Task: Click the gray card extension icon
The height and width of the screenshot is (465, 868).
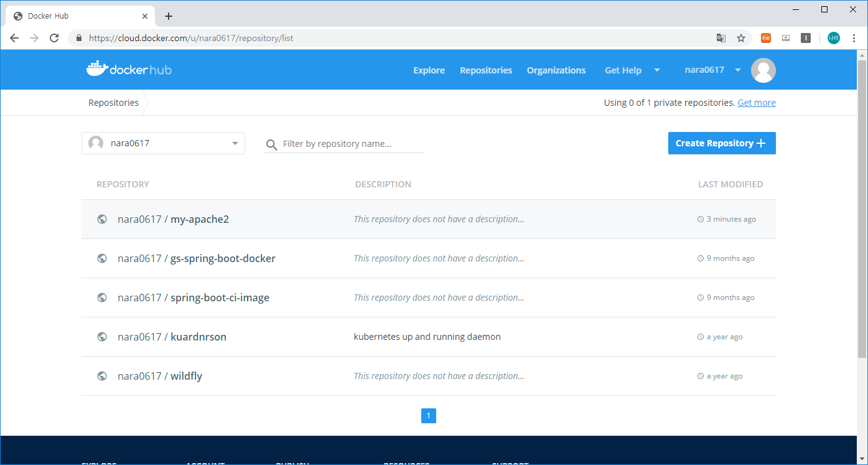Action: (786, 38)
